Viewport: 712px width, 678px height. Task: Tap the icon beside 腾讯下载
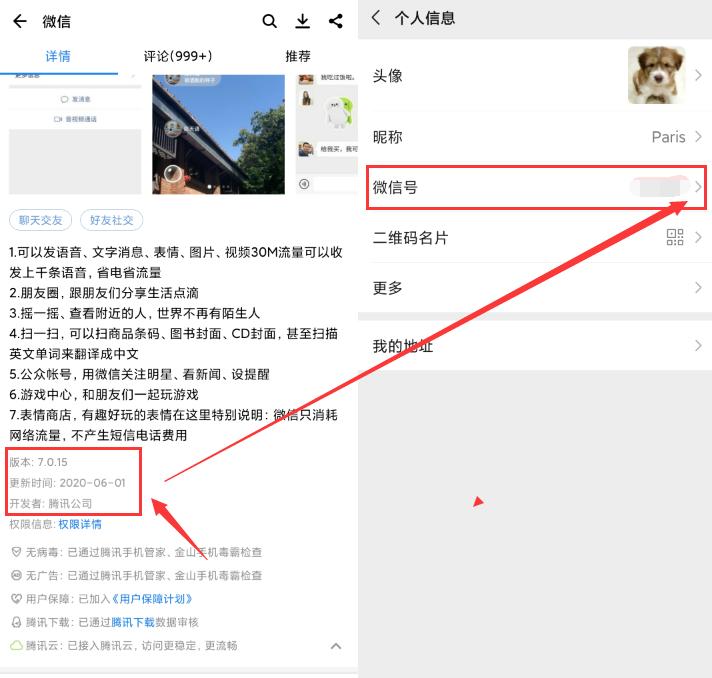pos(16,622)
